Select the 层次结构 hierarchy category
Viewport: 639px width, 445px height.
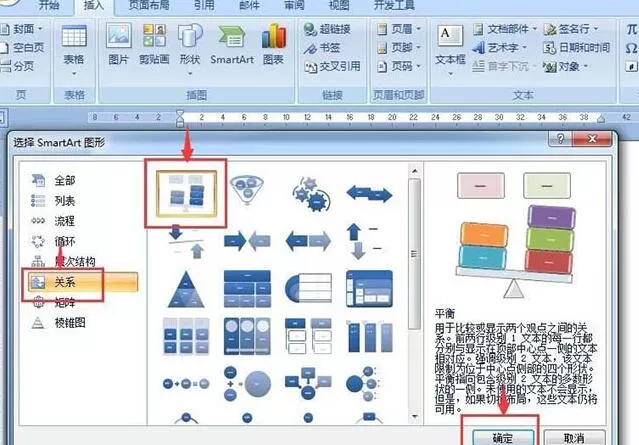[63, 262]
